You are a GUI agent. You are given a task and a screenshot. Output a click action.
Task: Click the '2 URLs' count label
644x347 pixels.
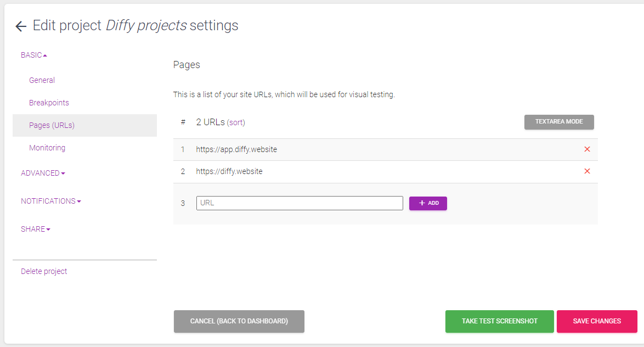[x=210, y=122]
